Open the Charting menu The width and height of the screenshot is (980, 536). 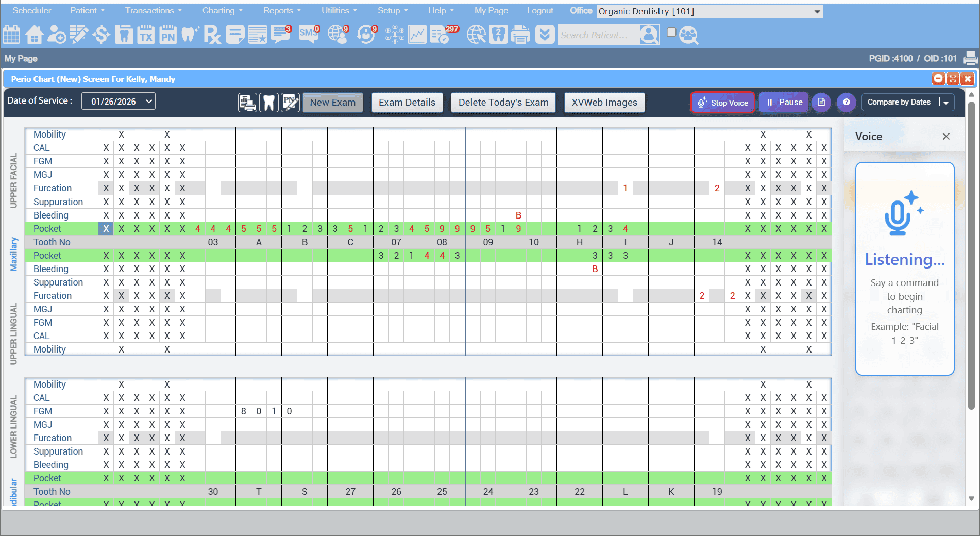click(222, 10)
